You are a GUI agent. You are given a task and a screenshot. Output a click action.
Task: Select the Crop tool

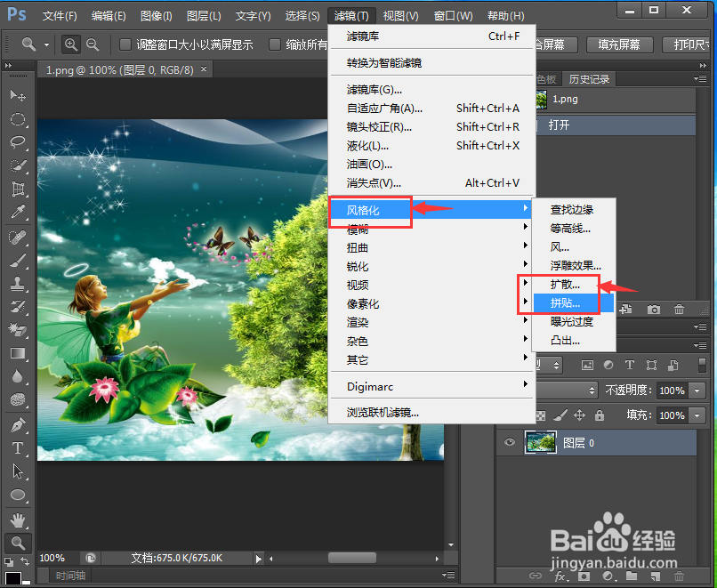[18, 189]
